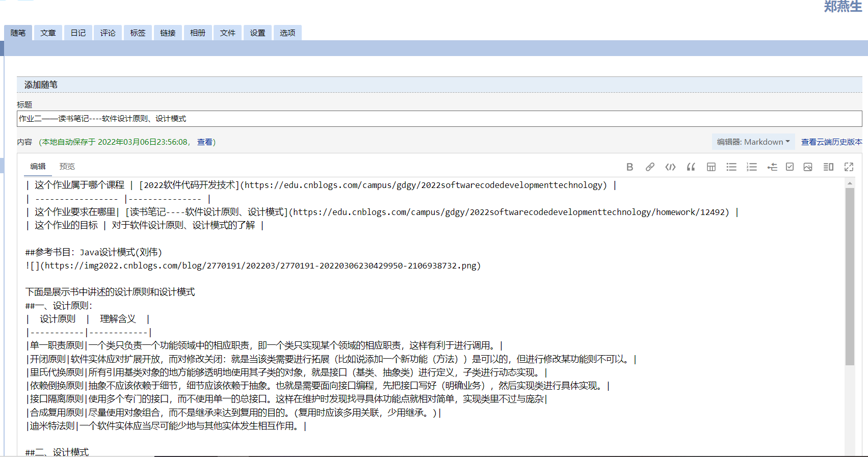Viewport: 868px width, 457px height.
Task: Insert a task list checkbox item
Action: [x=790, y=167]
